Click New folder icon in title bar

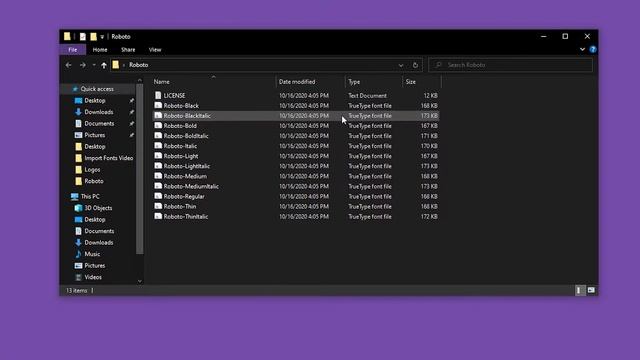[93, 37]
